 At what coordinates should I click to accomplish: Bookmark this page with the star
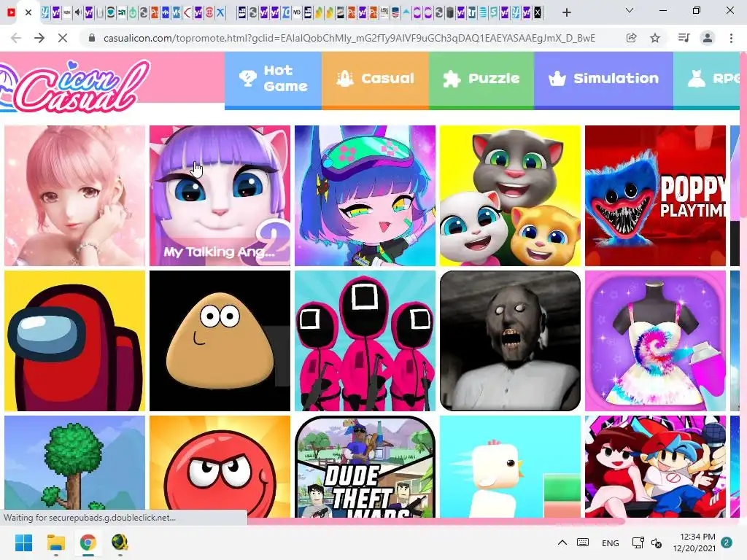655,38
